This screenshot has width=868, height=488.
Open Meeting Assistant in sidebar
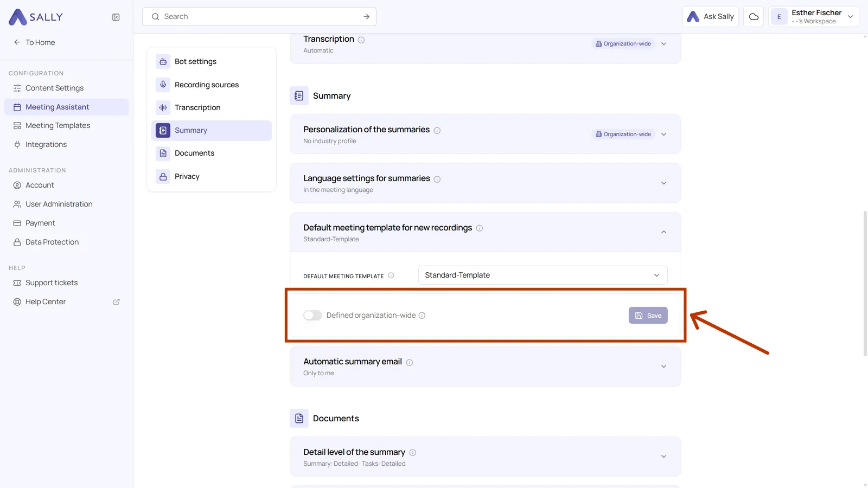[66, 107]
